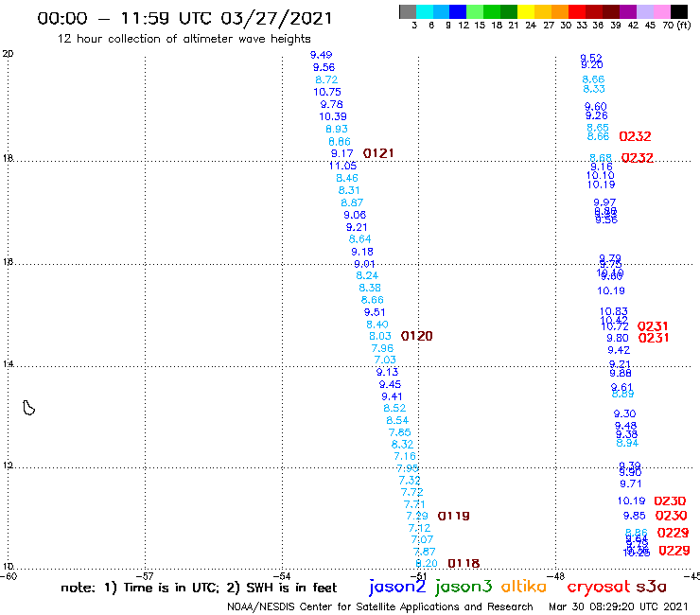700x615 pixels.
Task: Click the 8.93 wave height reading
Action: (336, 129)
